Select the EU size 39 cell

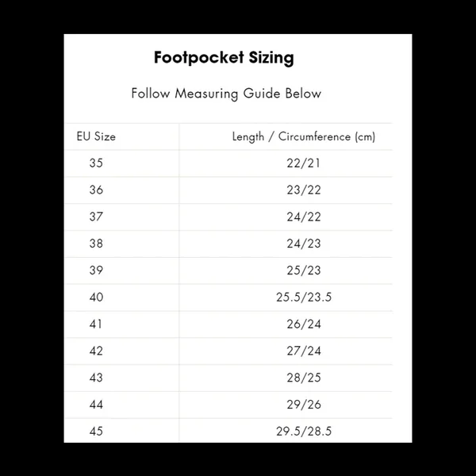pos(96,271)
